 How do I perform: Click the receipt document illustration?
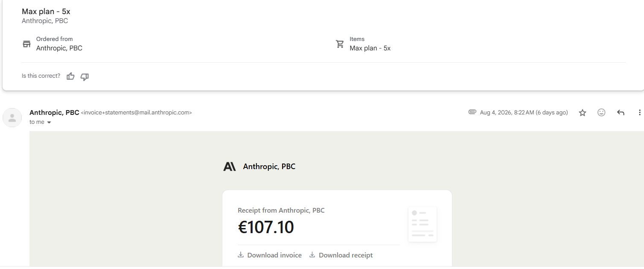click(422, 224)
